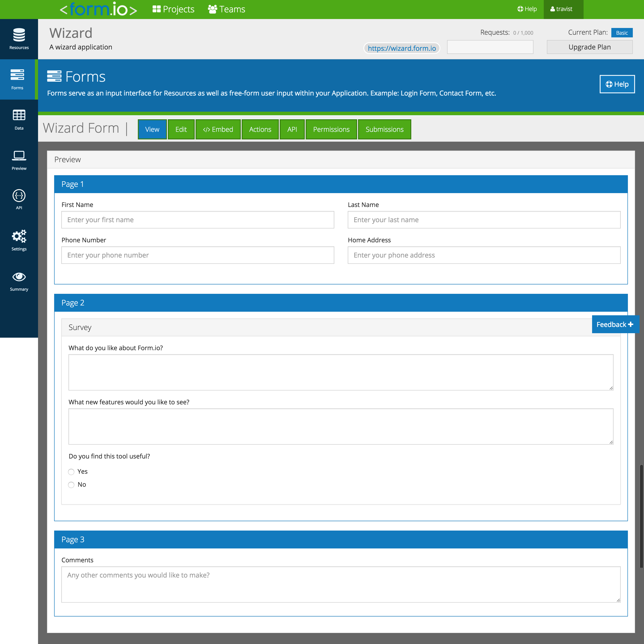Open the travist user menu
The height and width of the screenshot is (644, 644).
[563, 9]
